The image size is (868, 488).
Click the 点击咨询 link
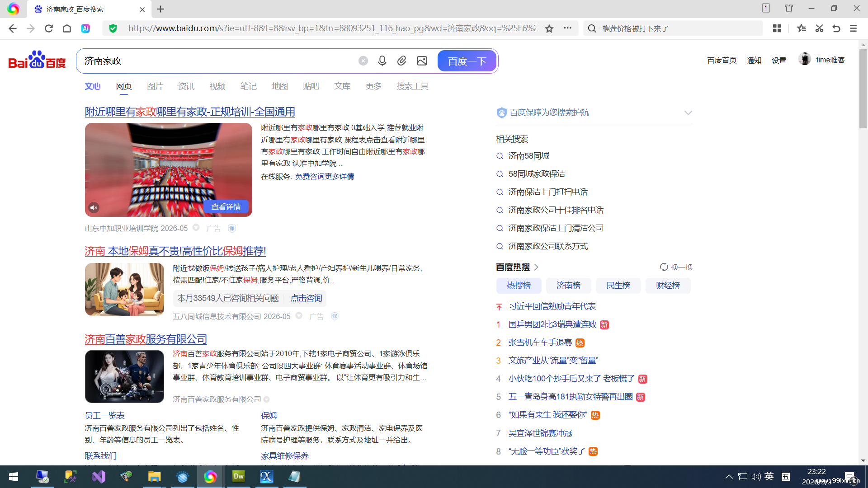point(306,298)
